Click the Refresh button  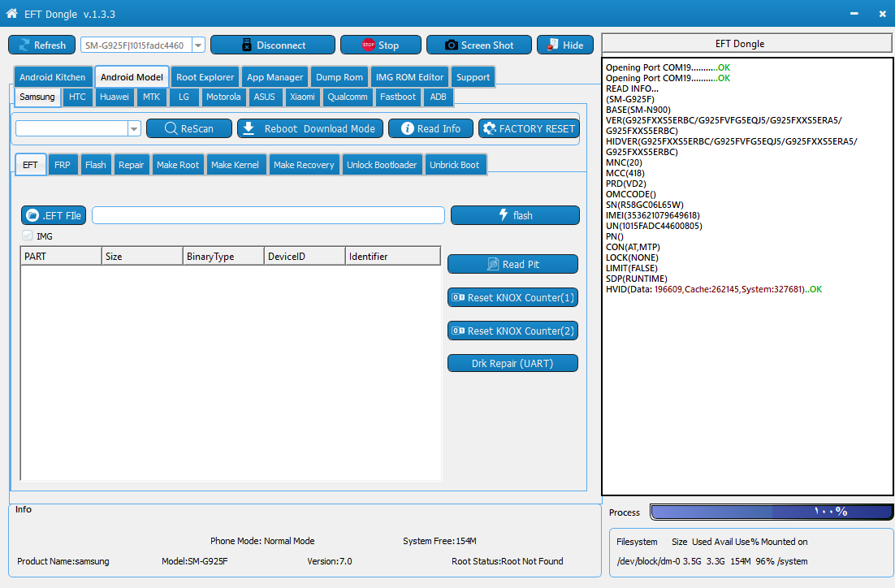click(41, 45)
